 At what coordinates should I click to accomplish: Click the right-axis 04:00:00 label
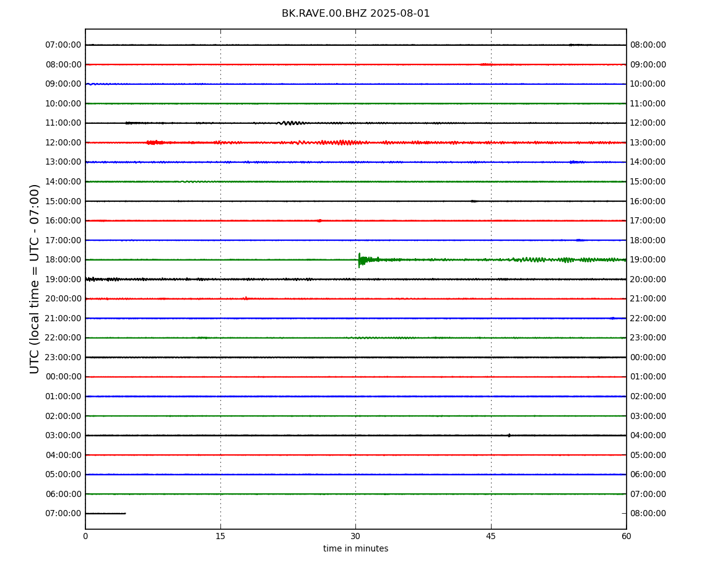click(x=648, y=436)
